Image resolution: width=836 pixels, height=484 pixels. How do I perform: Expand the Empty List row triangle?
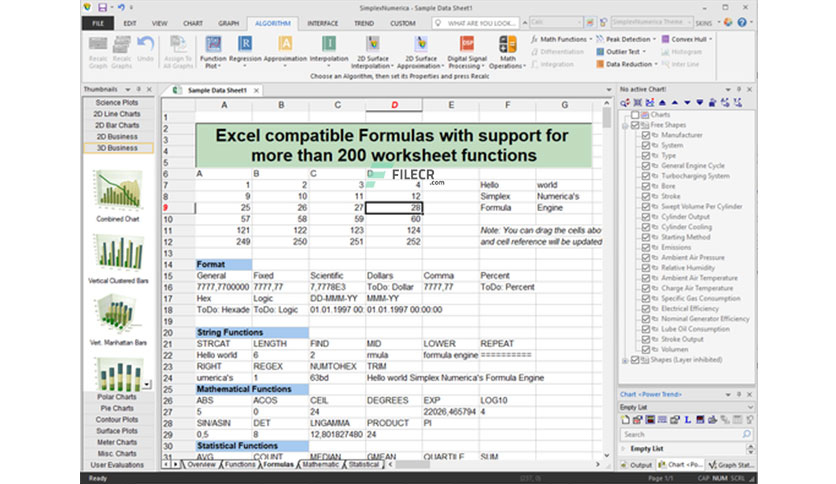[x=624, y=449]
